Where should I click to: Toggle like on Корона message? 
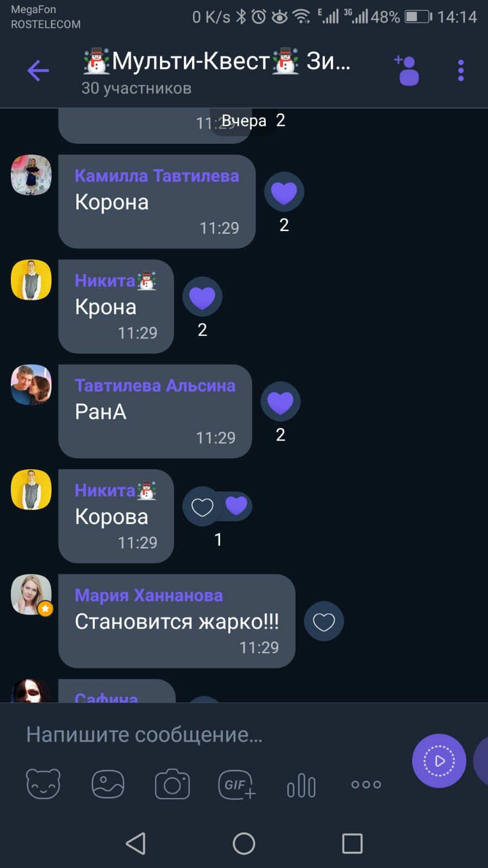pyautogui.click(x=284, y=192)
